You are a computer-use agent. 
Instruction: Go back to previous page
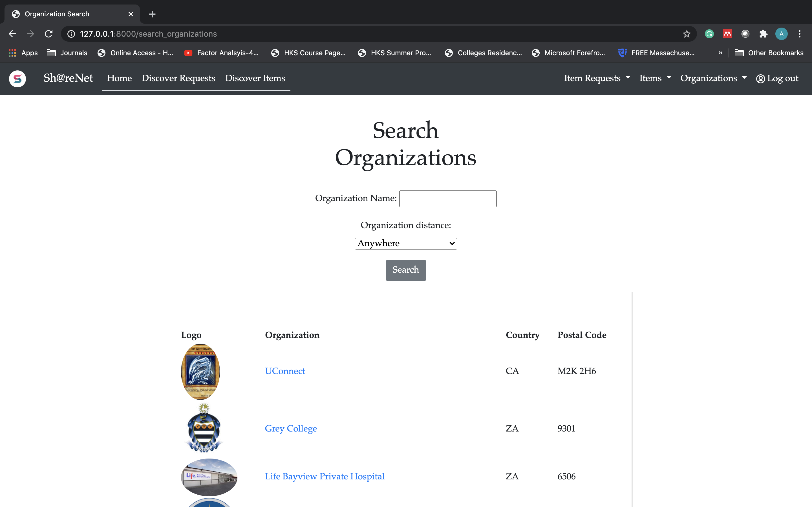point(12,34)
